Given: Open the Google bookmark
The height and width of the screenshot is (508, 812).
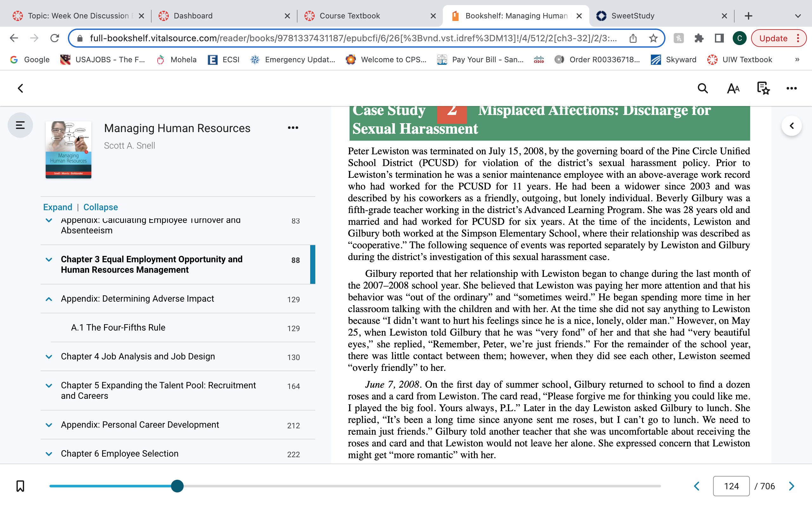Looking at the screenshot, I should [29, 59].
